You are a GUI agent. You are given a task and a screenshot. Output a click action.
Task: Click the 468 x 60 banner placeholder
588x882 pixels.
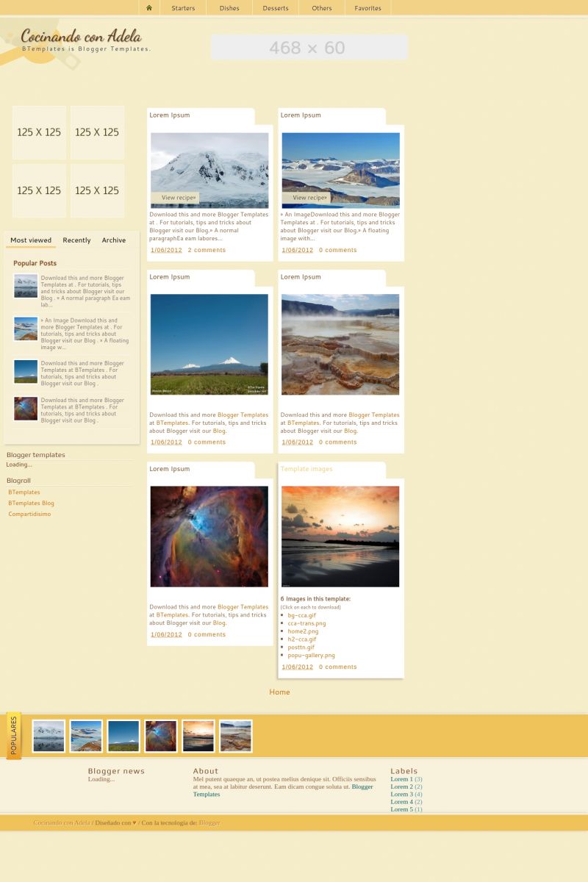coord(309,47)
